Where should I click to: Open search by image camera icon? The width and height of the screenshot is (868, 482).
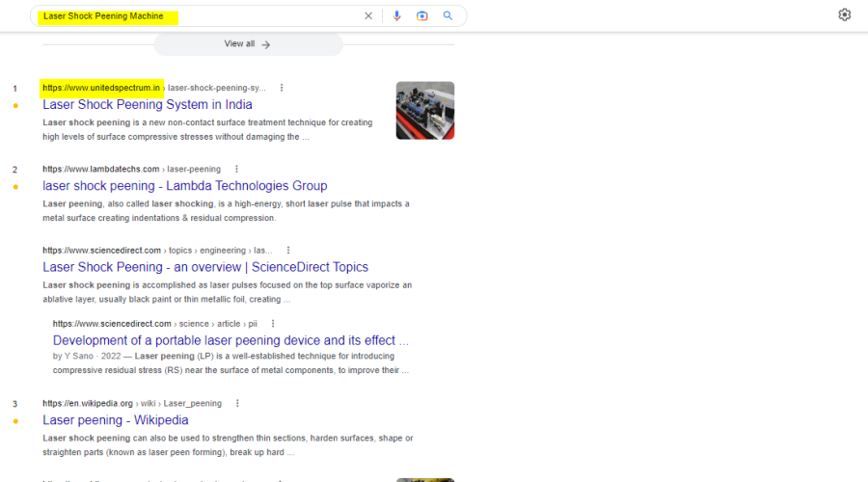tap(422, 15)
